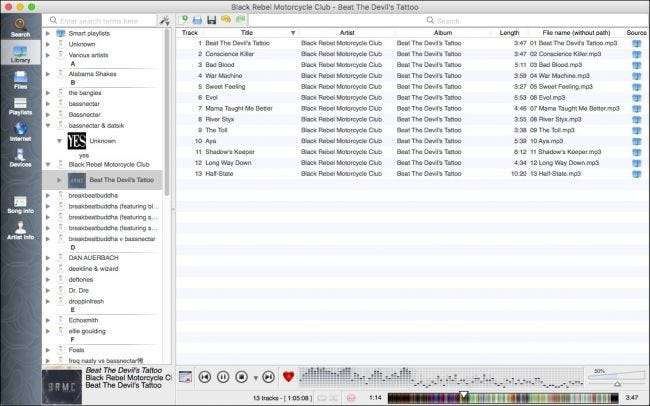The height and width of the screenshot is (406, 650).
Task: Adjust the volume slider
Action: tap(617, 378)
